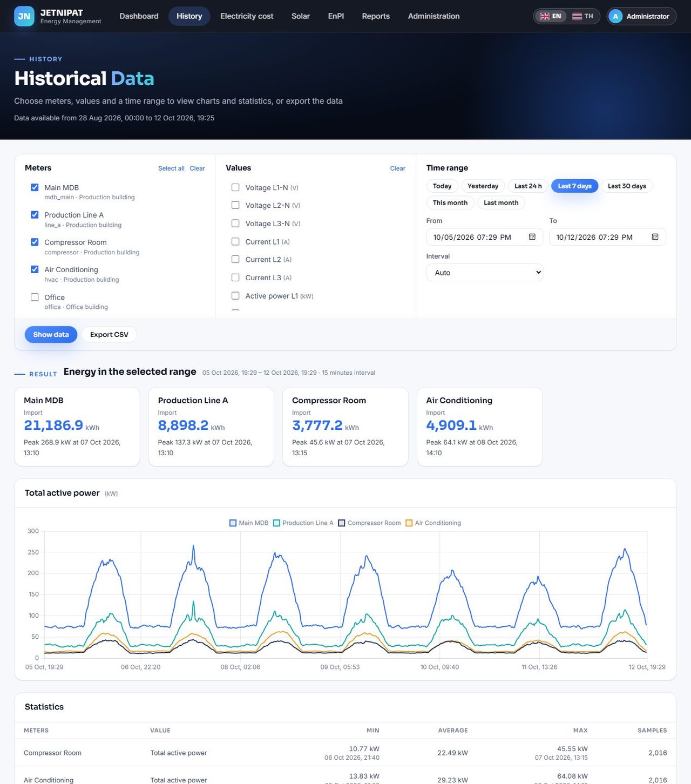The width and height of the screenshot is (691, 784).
Task: Open the To date calendar picker icon
Action: [655, 237]
